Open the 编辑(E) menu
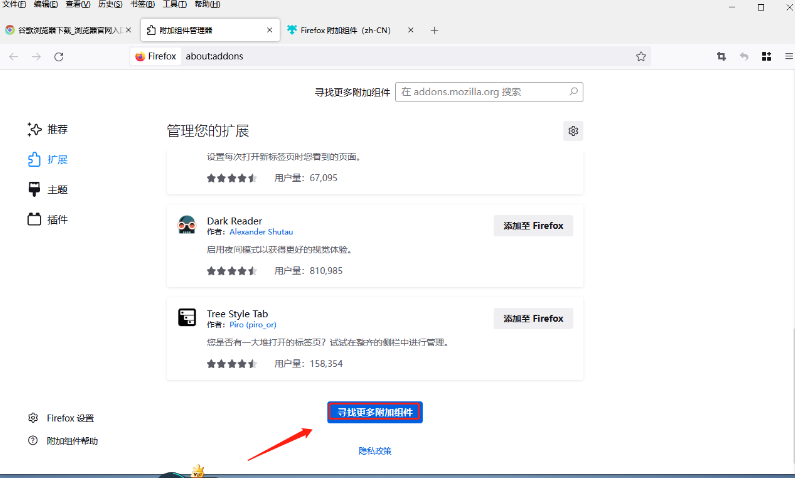Image resolution: width=795 pixels, height=478 pixels. (x=46, y=5)
